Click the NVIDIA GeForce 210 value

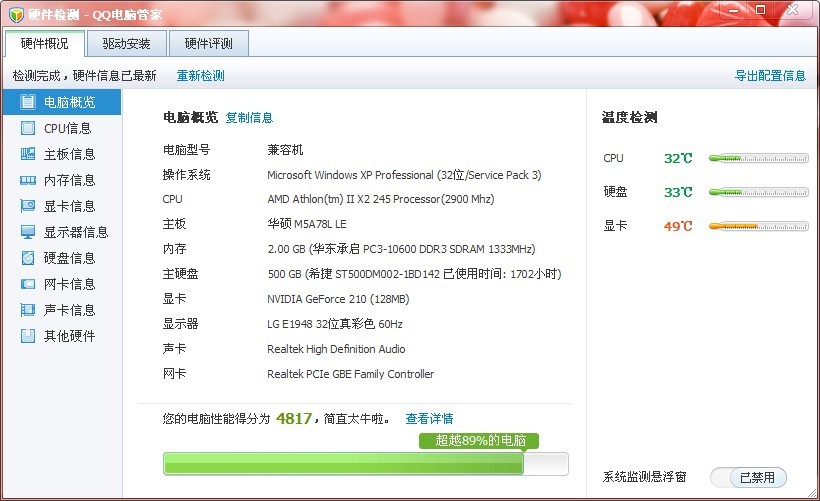click(x=338, y=299)
